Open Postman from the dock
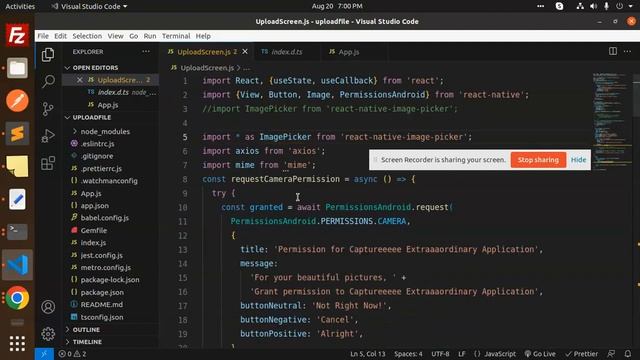This screenshot has width=640, height=360. pos(17,100)
